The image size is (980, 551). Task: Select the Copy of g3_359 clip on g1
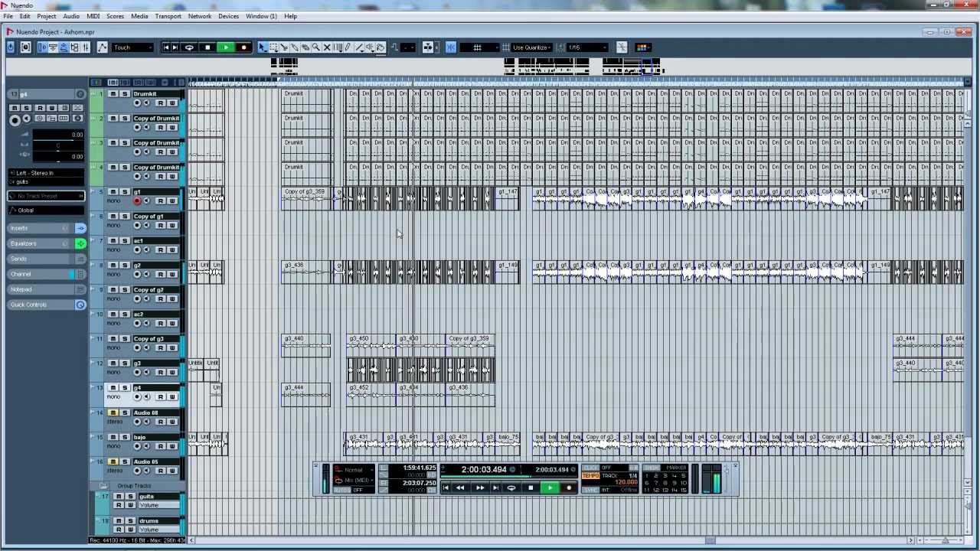click(308, 199)
